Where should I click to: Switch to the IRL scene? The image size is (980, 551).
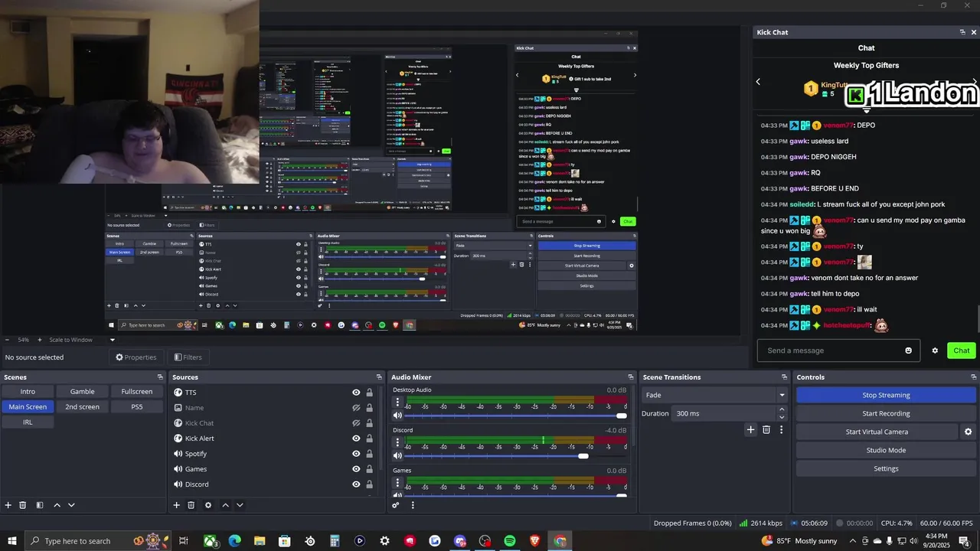pyautogui.click(x=28, y=422)
